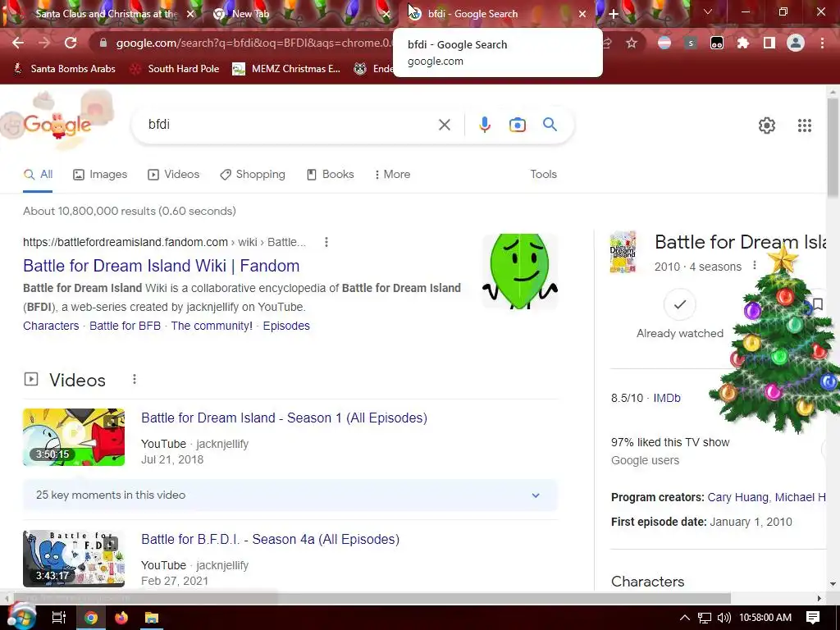Switch to the Books results tab
This screenshot has width=840, height=630.
pos(330,174)
